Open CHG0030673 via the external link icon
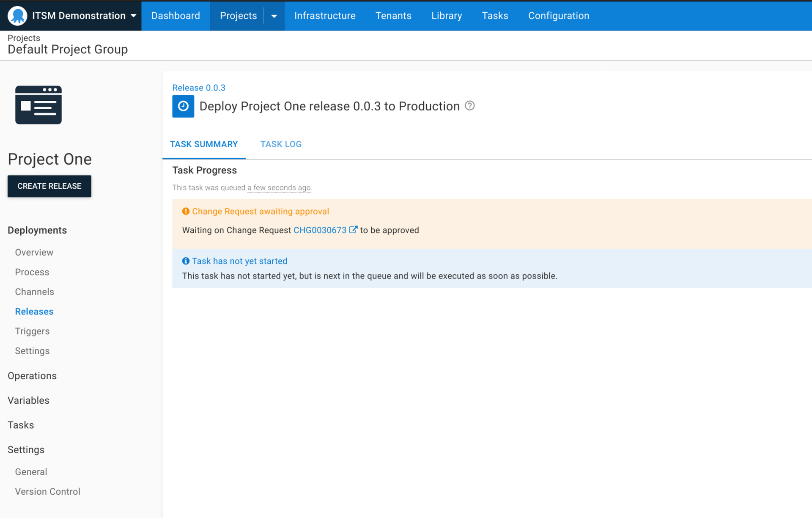 coord(354,229)
